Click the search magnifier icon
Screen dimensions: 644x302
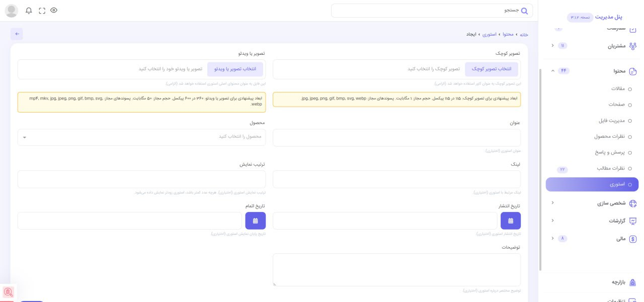[x=525, y=11]
